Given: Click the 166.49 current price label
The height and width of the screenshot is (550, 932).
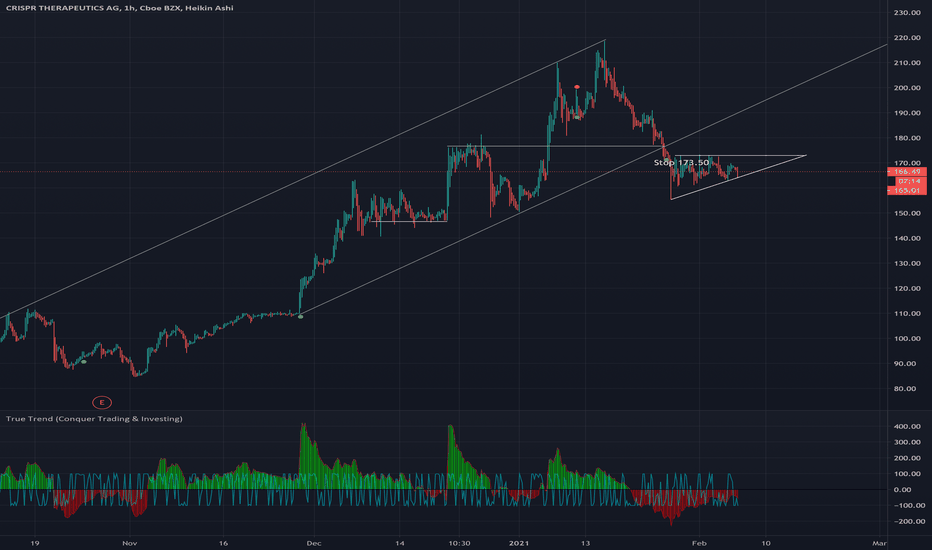Looking at the screenshot, I should (x=906, y=172).
